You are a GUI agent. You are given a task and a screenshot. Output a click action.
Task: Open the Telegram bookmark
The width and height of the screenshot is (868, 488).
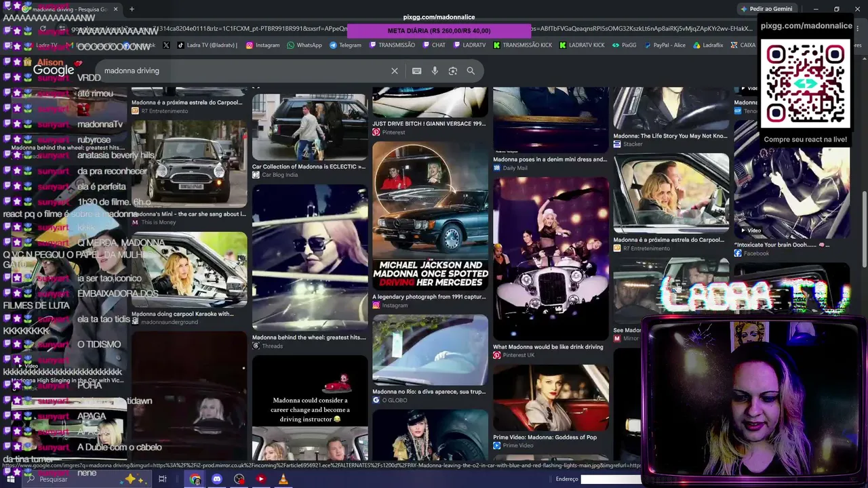(x=345, y=45)
